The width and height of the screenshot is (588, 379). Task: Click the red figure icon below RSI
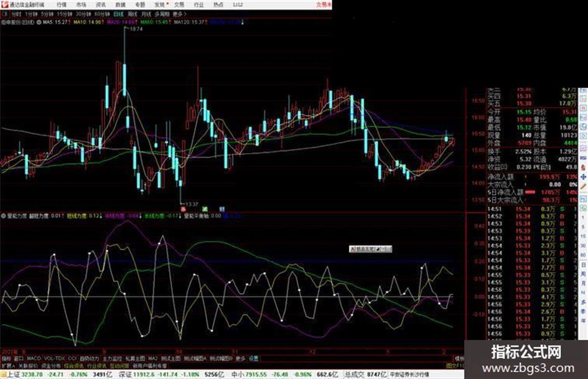pyautogui.click(x=583, y=167)
